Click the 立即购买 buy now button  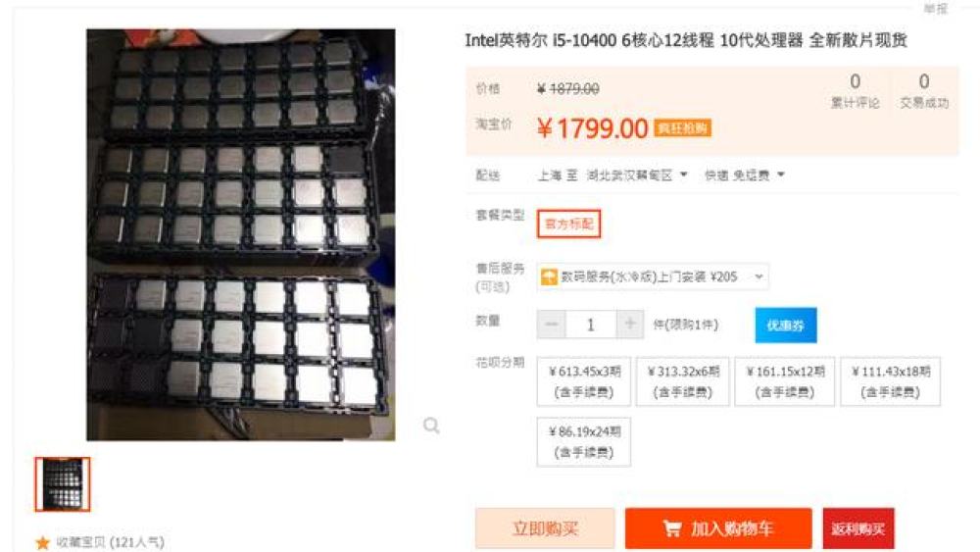(545, 528)
